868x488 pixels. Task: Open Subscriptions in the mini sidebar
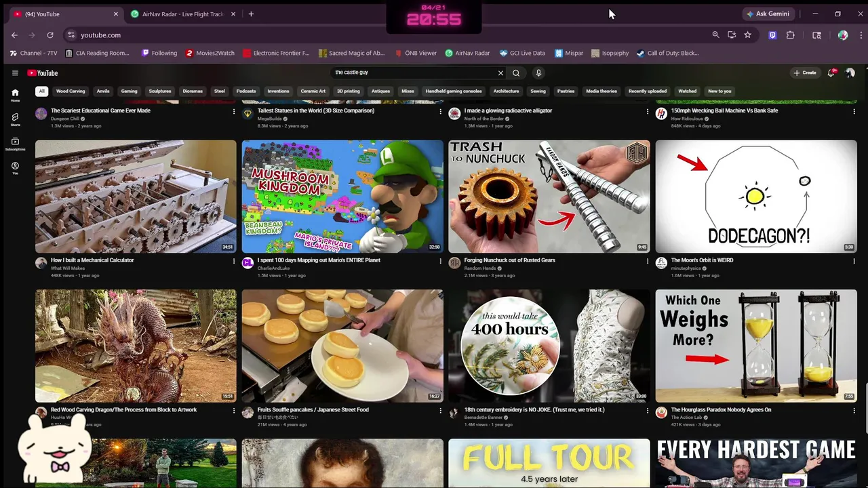click(15, 144)
